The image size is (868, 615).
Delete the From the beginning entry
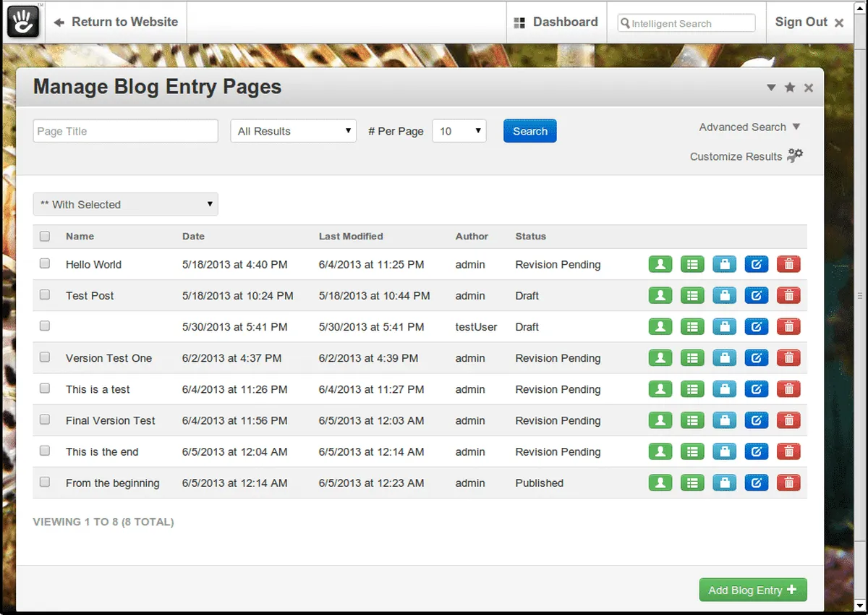pos(788,483)
